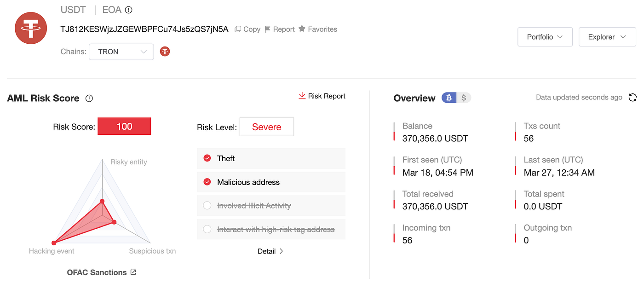Switch Overview to dollar currency toggle

click(464, 98)
